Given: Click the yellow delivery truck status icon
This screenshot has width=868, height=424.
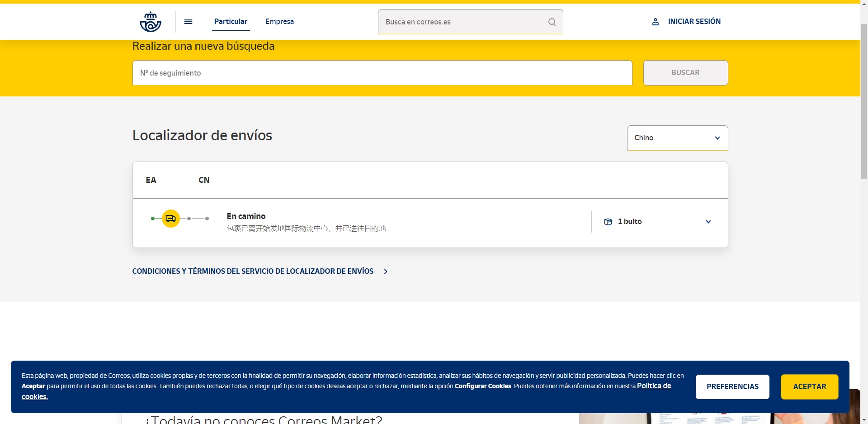Looking at the screenshot, I should coord(171,219).
